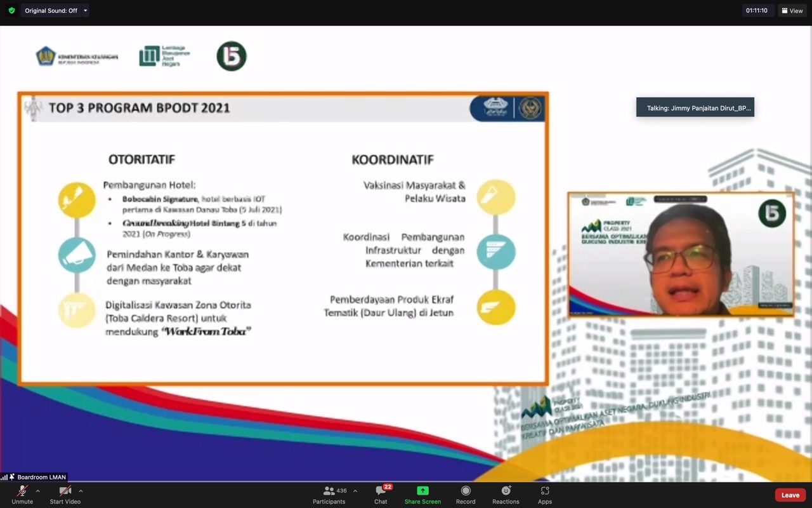Screen dimensions: 812x508
Task: Unmute the microphone
Action: coord(22,494)
